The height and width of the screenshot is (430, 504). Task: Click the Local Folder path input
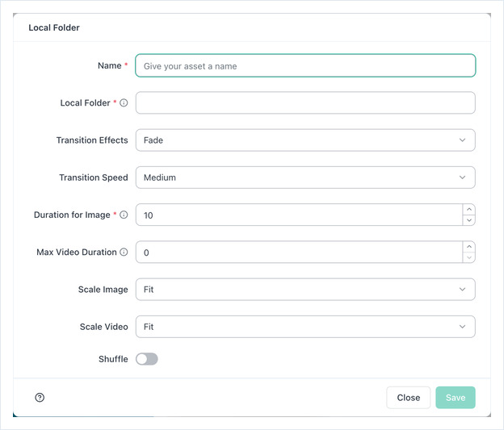click(305, 102)
